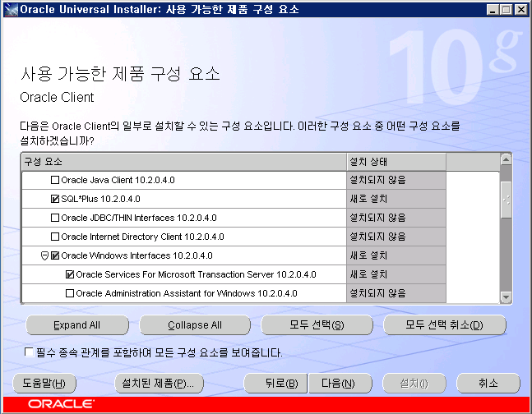Open help with the 도움말(H) button

[44, 384]
